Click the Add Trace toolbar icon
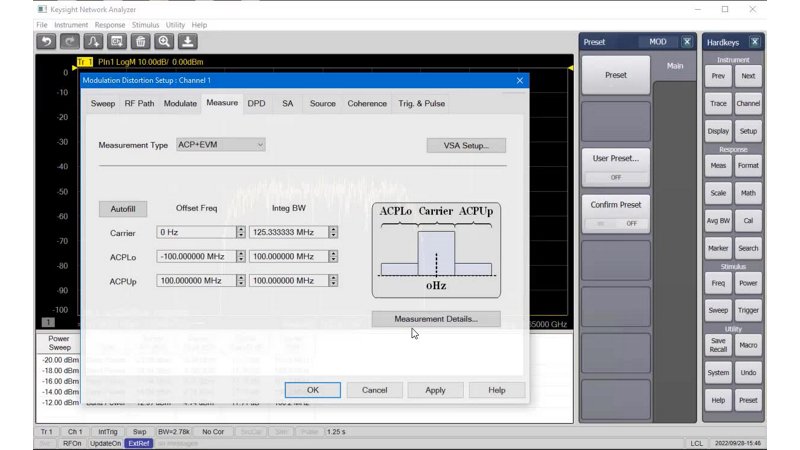 click(93, 41)
